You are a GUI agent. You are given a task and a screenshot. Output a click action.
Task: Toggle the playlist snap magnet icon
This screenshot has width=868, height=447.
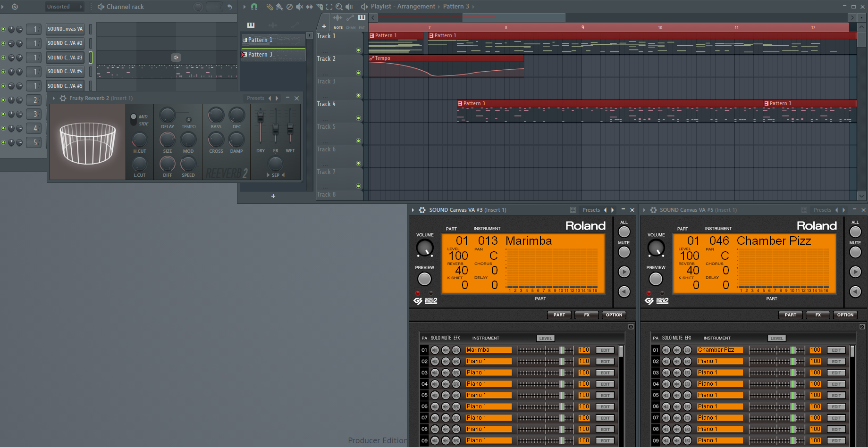pyautogui.click(x=254, y=7)
